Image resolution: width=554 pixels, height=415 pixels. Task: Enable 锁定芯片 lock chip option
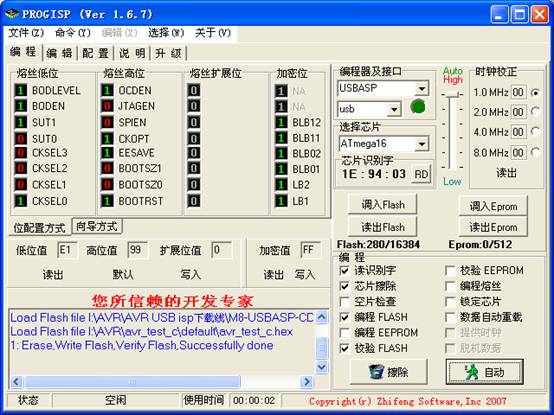[450, 301]
